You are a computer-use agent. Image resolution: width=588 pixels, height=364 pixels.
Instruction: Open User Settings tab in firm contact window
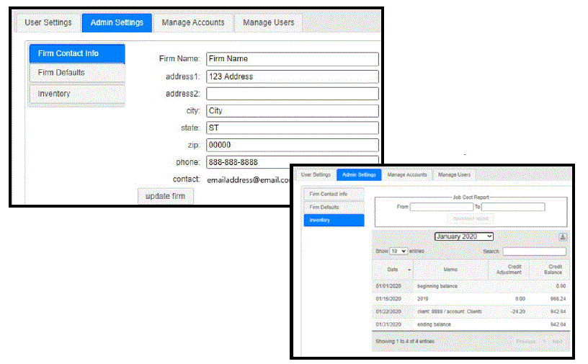click(x=48, y=22)
